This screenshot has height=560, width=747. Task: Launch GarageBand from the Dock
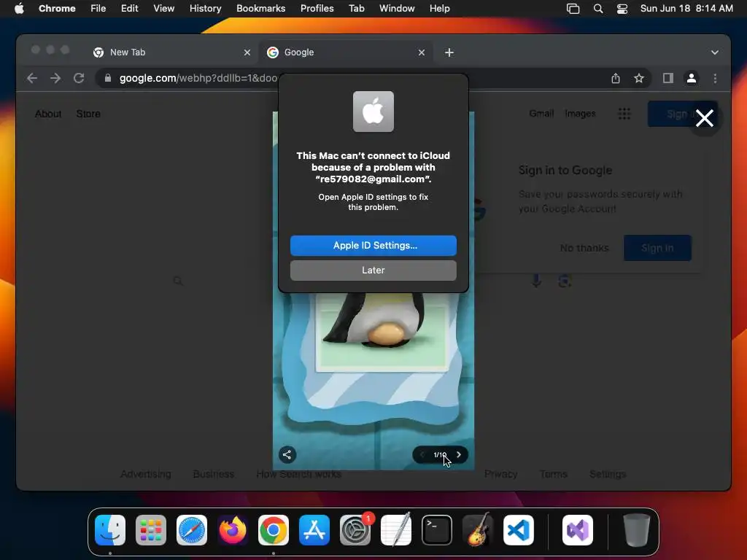pos(478,530)
